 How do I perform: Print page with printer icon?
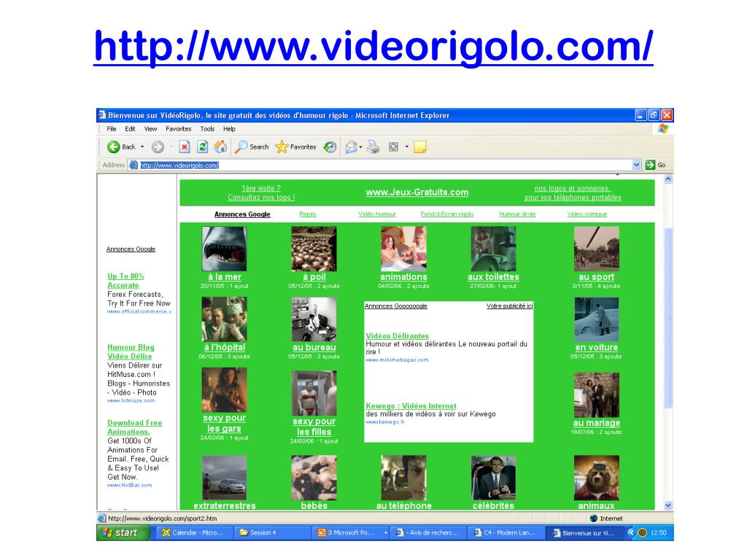[x=373, y=147]
